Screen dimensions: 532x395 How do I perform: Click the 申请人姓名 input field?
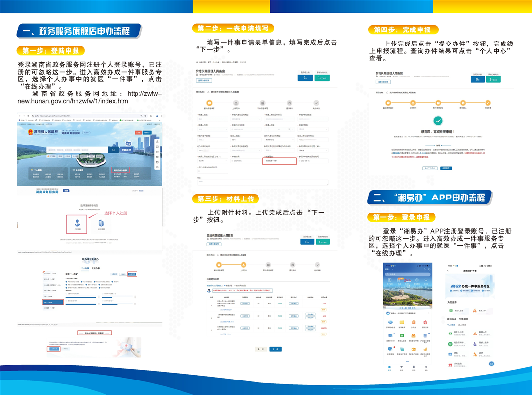[x=213, y=119]
